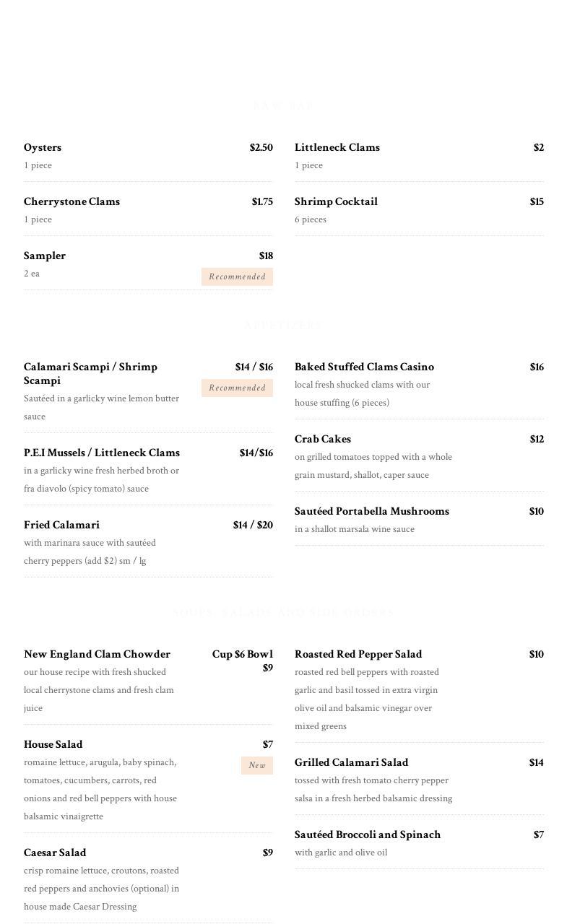Click the Sautéed Portabella Mushrooms title

click(371, 511)
